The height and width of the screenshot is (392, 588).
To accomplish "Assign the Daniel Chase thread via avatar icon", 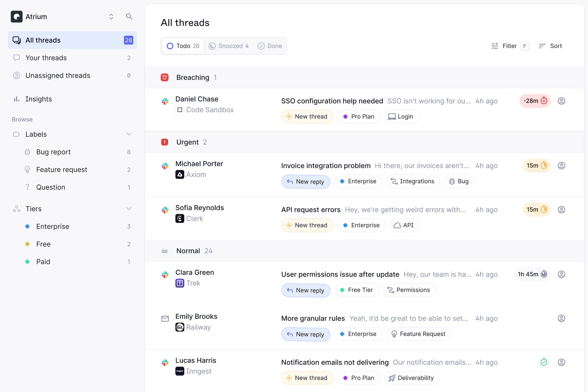I will [x=562, y=101].
